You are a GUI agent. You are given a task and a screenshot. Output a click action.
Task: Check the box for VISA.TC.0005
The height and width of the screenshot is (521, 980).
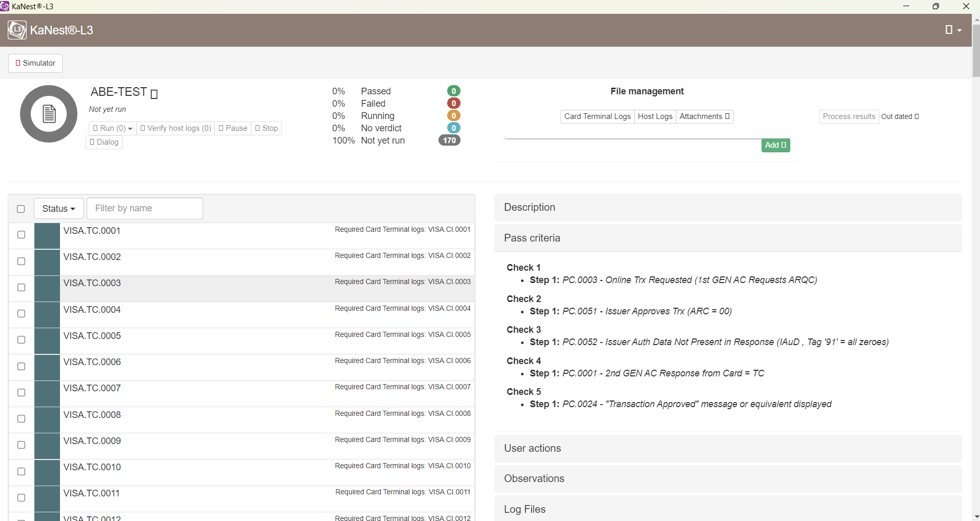pos(21,340)
